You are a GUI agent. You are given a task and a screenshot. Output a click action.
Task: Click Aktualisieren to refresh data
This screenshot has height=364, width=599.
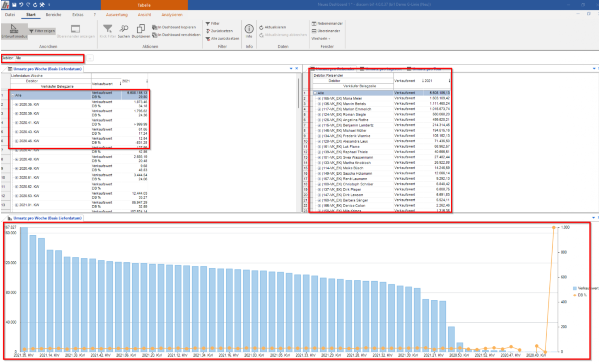(x=272, y=27)
